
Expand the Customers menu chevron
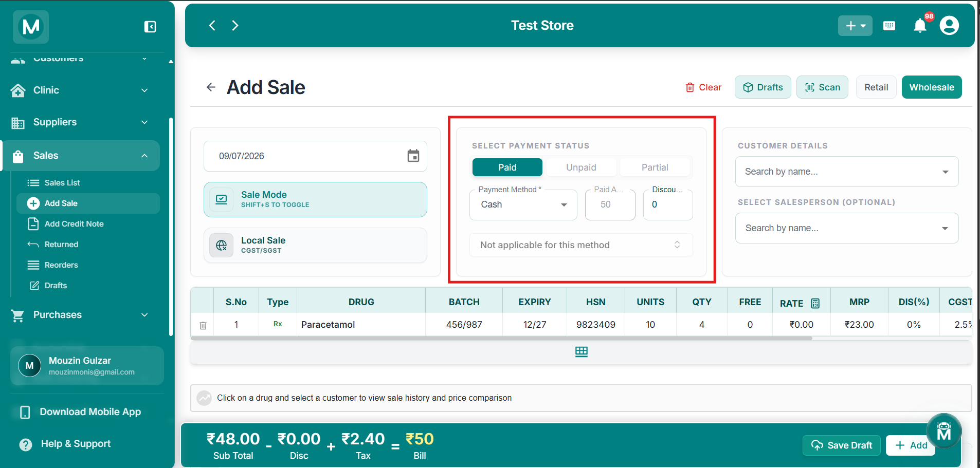[x=144, y=59]
